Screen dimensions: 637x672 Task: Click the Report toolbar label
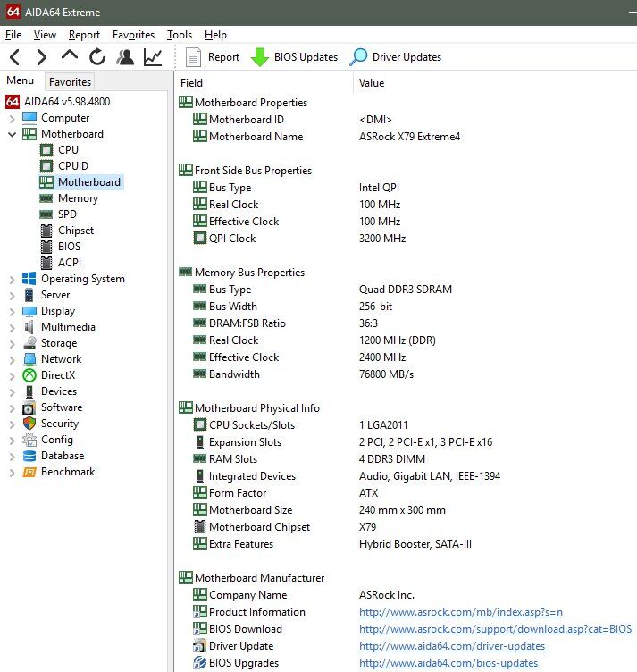point(223,57)
